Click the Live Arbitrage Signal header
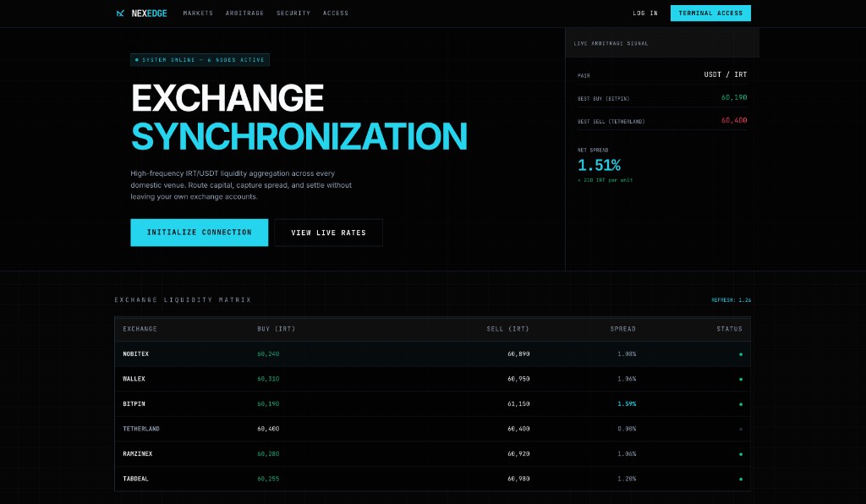866x504 pixels. click(x=611, y=43)
